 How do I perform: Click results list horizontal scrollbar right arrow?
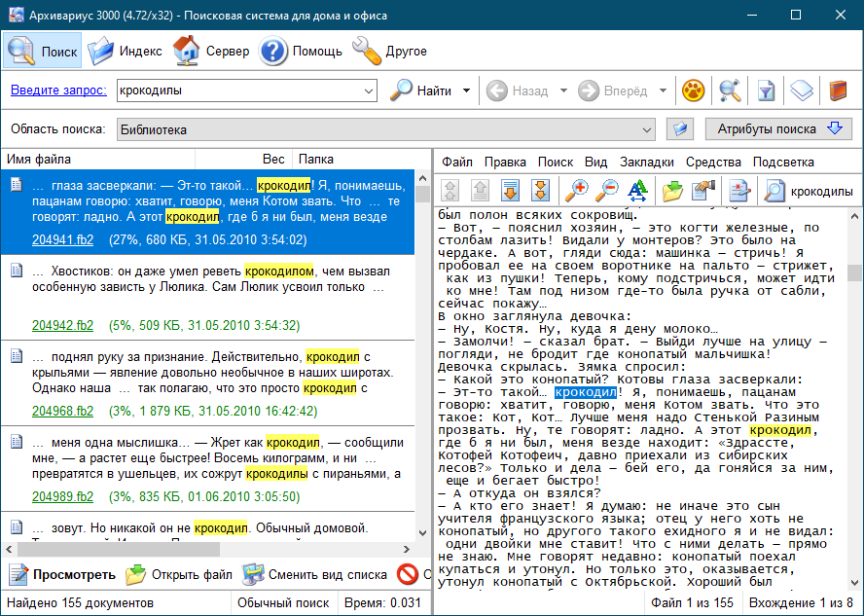[407, 549]
